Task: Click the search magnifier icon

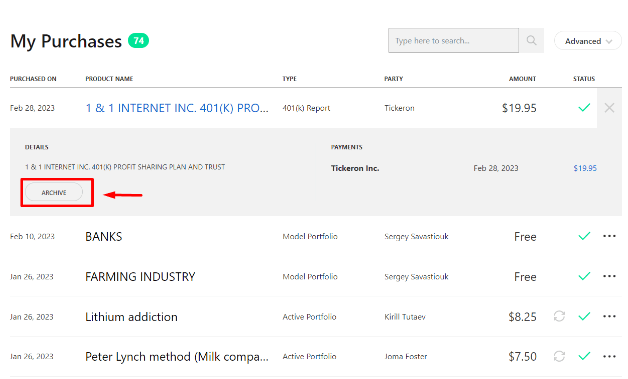Action: (x=531, y=40)
